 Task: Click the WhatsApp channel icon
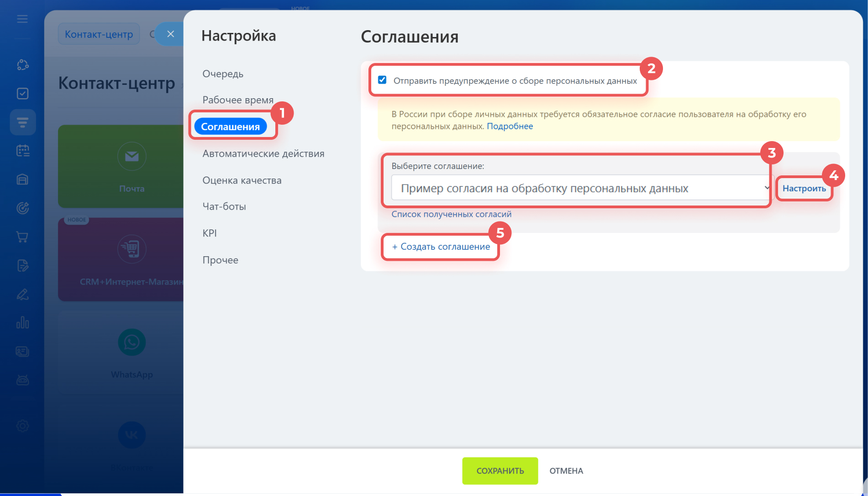click(x=132, y=342)
